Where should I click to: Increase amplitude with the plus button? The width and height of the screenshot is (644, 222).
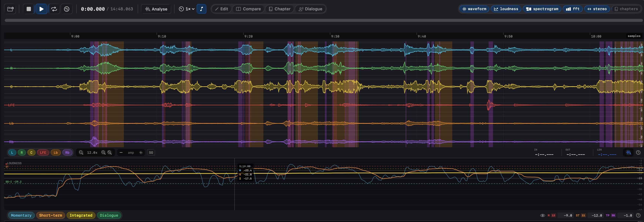(141, 152)
